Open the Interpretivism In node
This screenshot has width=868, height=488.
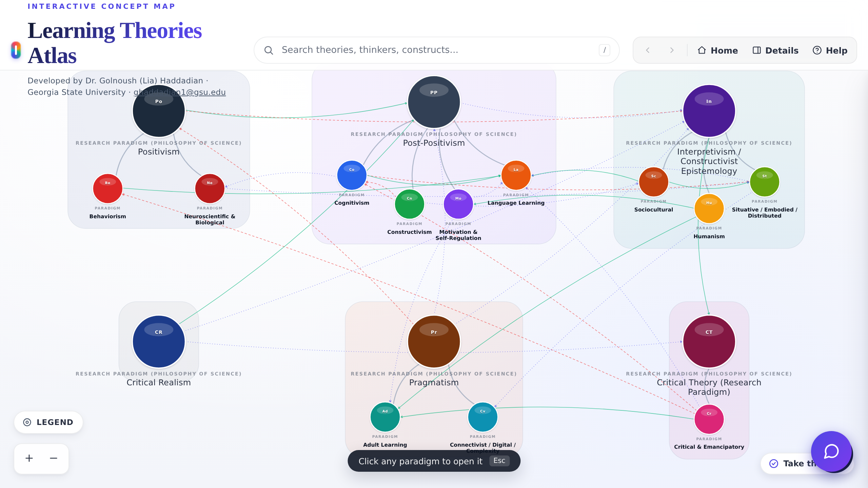pyautogui.click(x=709, y=111)
